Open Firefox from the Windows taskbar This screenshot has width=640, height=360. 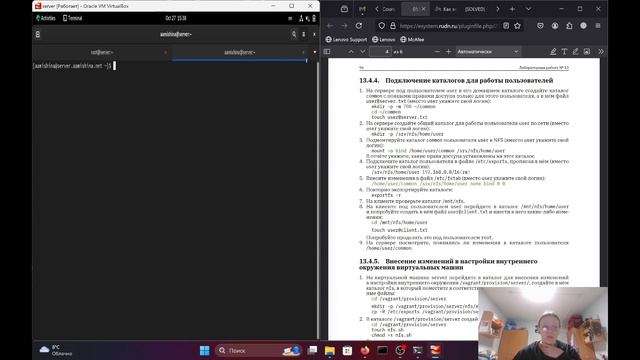[365, 351]
